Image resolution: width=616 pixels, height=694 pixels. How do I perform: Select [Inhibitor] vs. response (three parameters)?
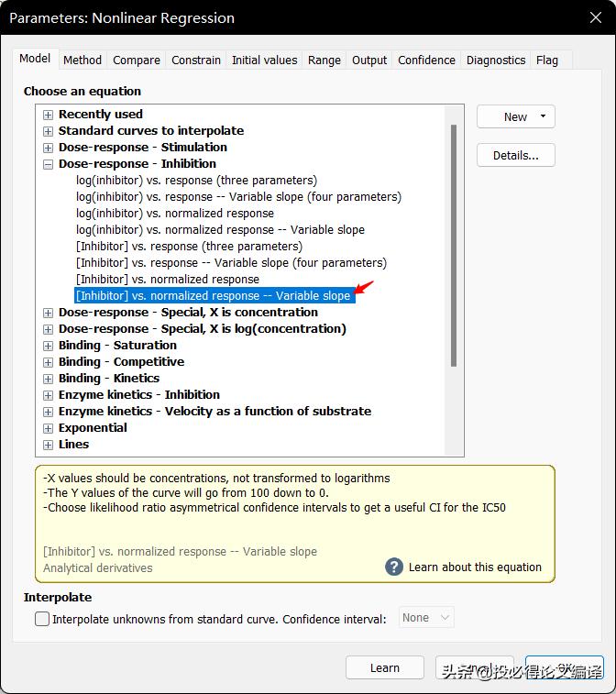point(190,247)
